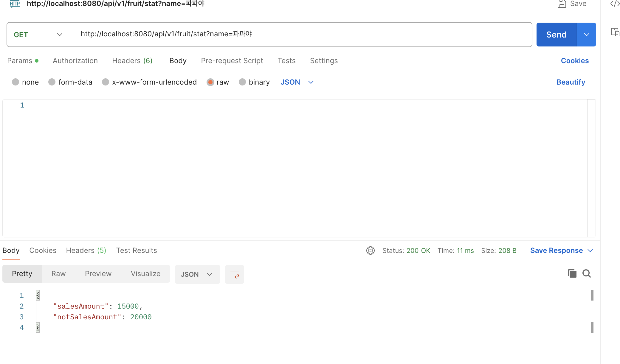Image resolution: width=620 pixels, height=364 pixels.
Task: Expand the Send button arrow dropdown
Action: point(586,35)
